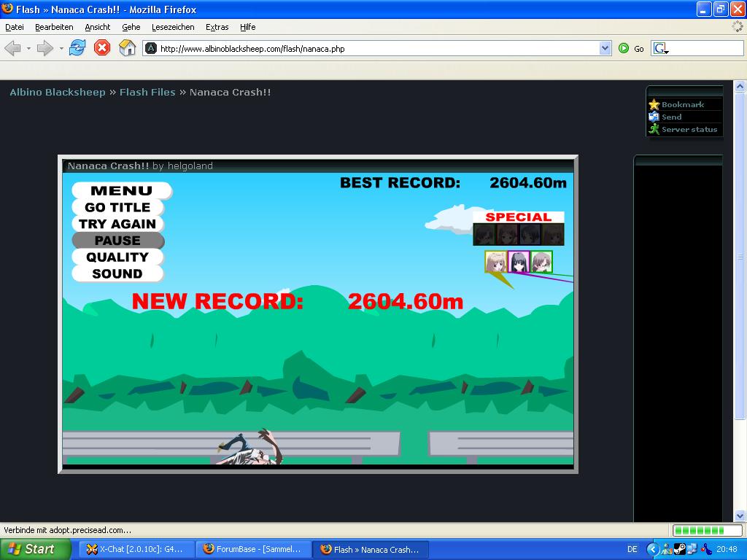Click the MSN Messenger tray icon
747x560 pixels.
point(667,550)
